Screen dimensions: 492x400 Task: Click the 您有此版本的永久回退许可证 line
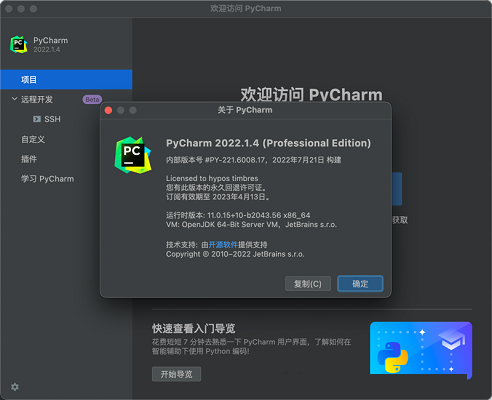click(216, 188)
